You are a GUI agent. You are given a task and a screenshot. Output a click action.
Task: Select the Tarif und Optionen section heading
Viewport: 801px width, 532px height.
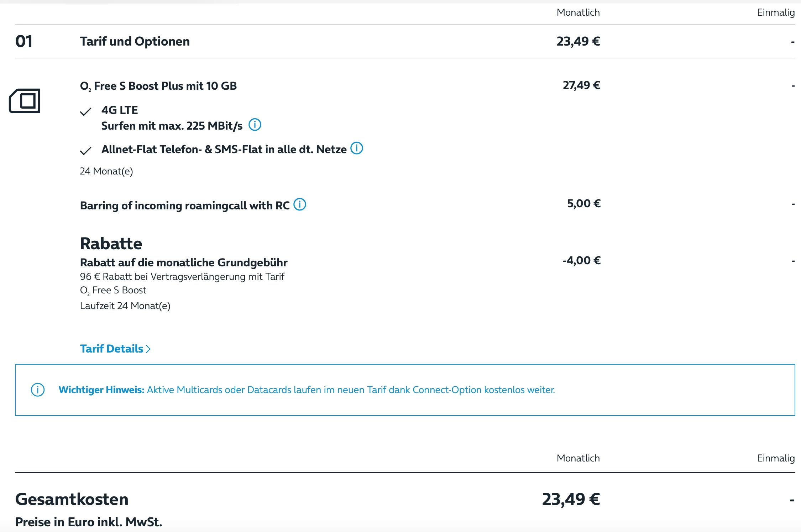point(135,42)
